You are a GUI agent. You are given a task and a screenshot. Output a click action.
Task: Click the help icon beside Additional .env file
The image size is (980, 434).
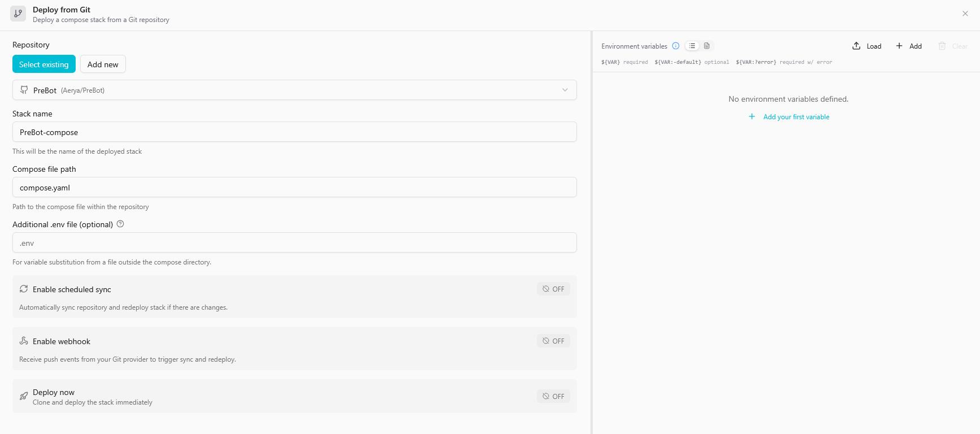click(120, 224)
